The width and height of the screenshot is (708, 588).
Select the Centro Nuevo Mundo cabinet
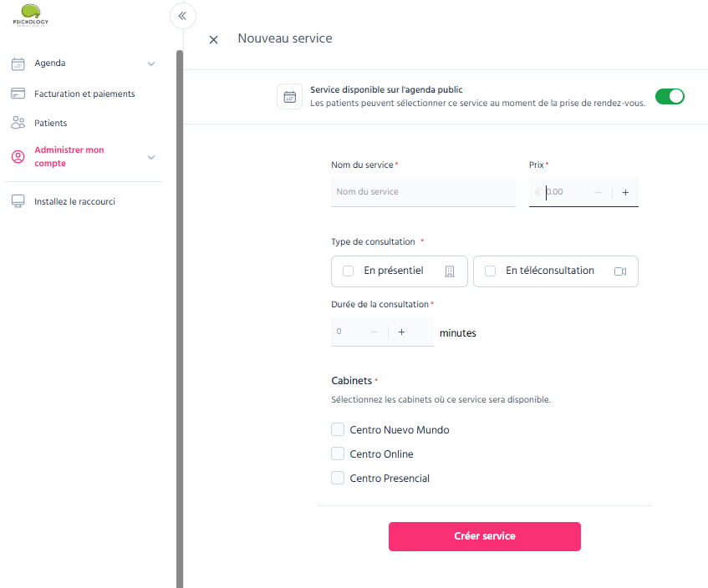[338, 429]
